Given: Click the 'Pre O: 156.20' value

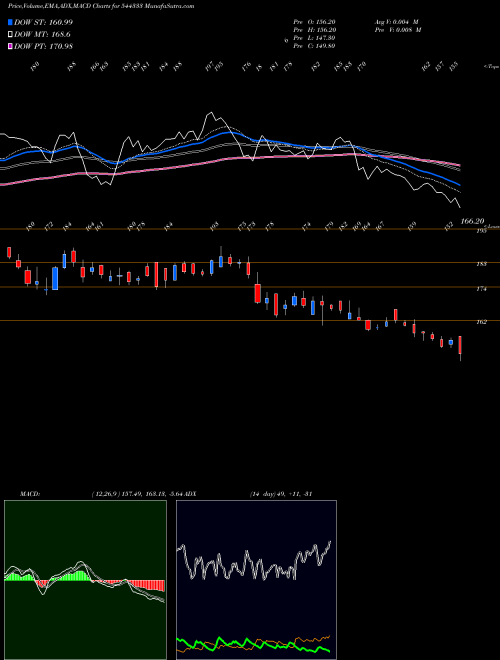Looking at the screenshot, I should tap(314, 22).
